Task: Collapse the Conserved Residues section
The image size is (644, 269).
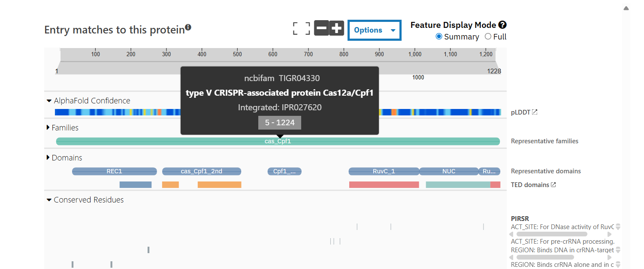Action: [49, 200]
